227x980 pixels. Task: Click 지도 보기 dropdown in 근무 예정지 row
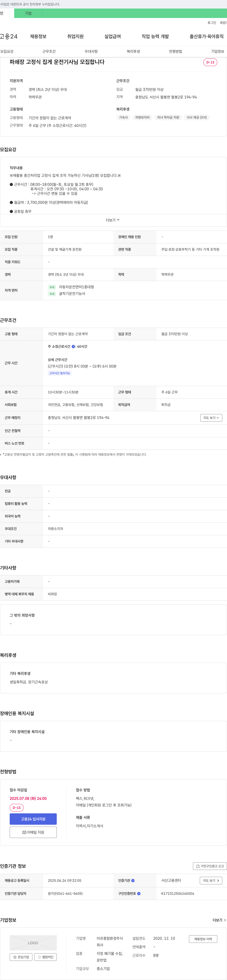[211, 418]
